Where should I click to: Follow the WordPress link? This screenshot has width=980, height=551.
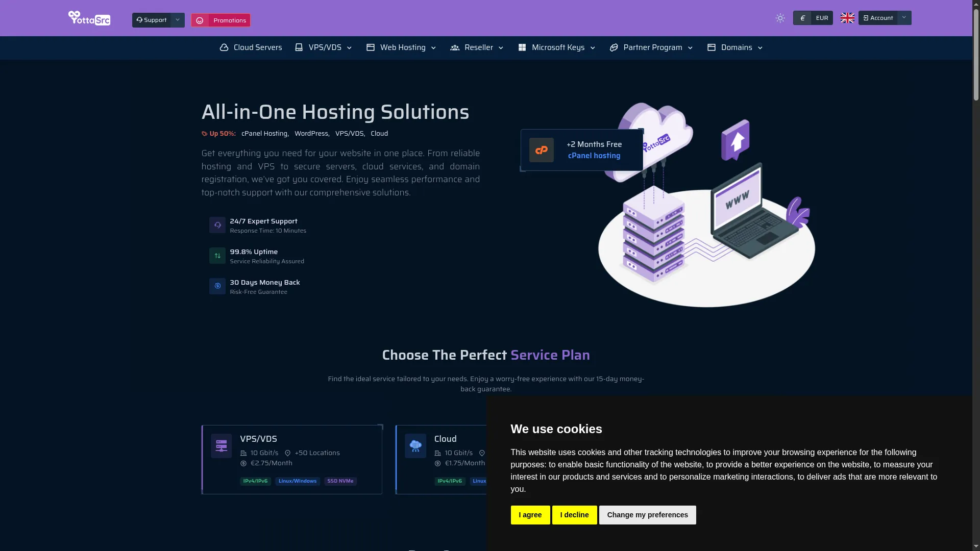tap(312, 134)
